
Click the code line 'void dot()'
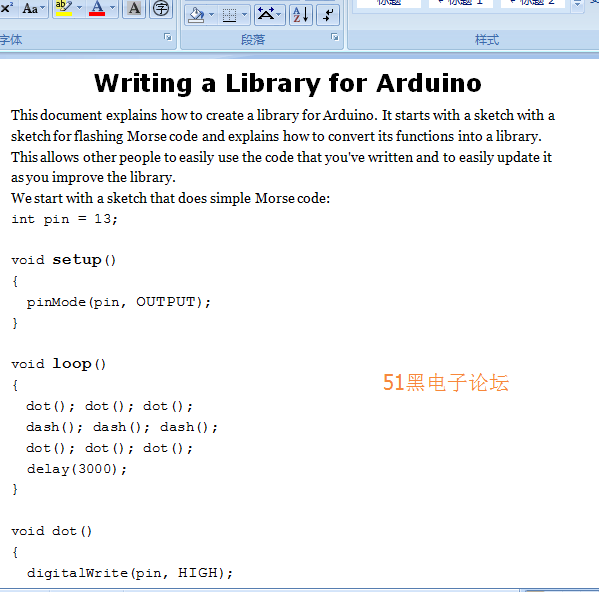(52, 531)
